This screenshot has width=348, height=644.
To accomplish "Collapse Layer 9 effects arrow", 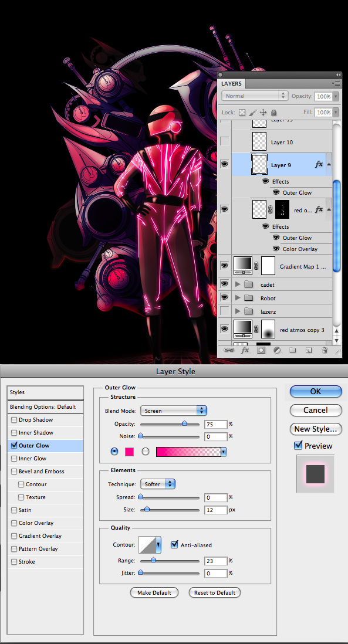I will 329,164.
